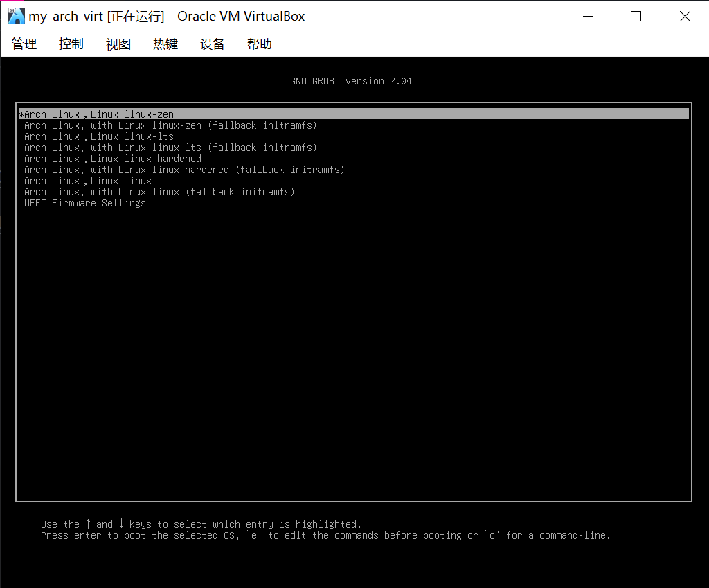Image resolution: width=709 pixels, height=588 pixels.
Task: Open the 帮助 menu
Action: (259, 43)
